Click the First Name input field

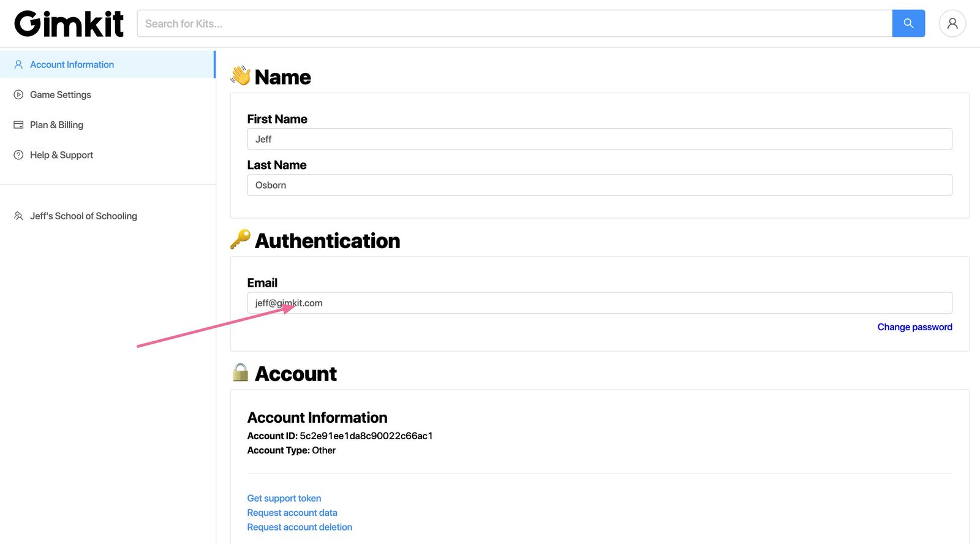[600, 139]
